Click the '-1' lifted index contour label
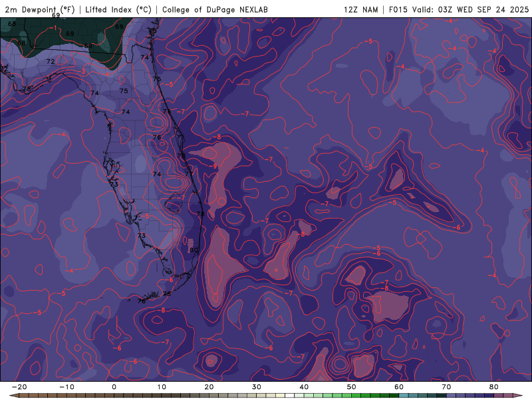 coord(53,28)
